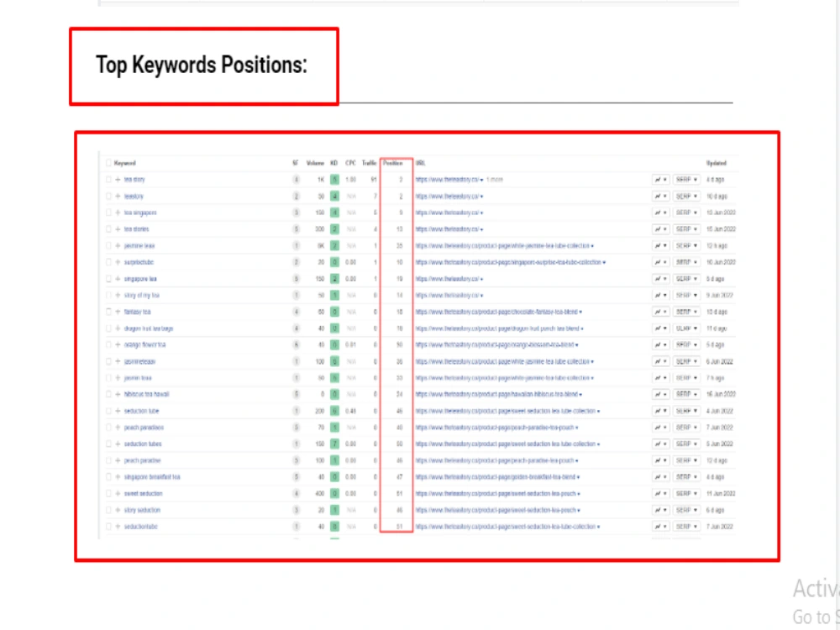Tick the select-all checkbox beside Keyword header
Image resolution: width=840 pixels, height=630 pixels.
point(108,163)
